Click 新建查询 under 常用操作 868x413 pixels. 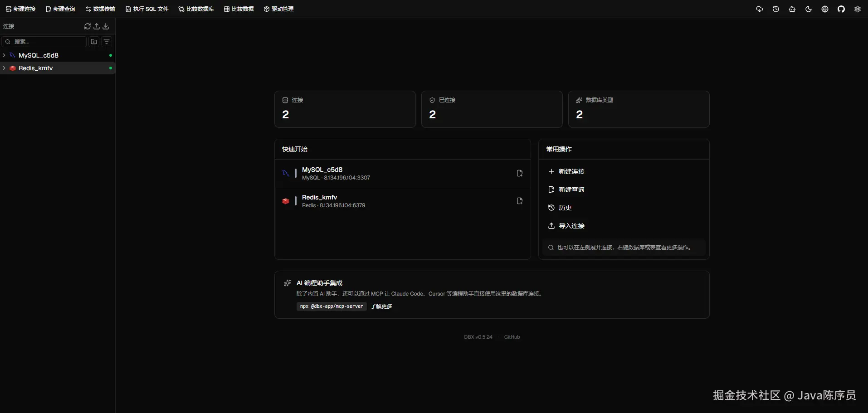point(624,189)
